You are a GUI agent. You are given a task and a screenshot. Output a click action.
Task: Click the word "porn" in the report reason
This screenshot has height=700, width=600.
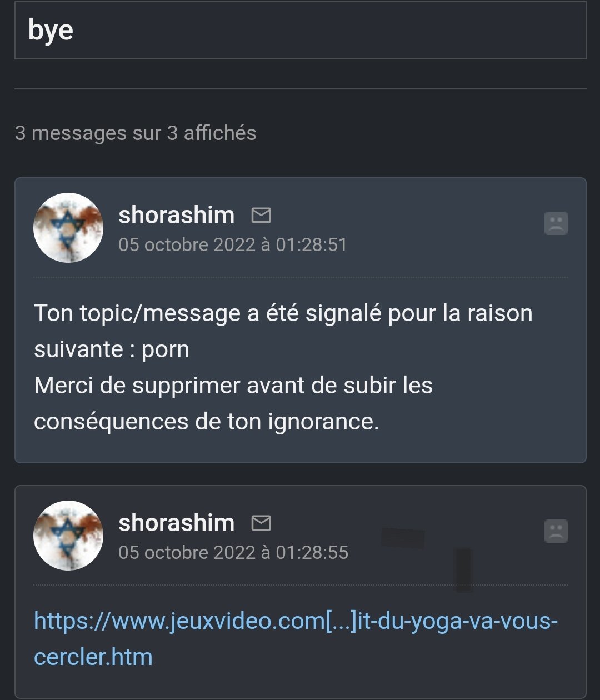(x=166, y=351)
